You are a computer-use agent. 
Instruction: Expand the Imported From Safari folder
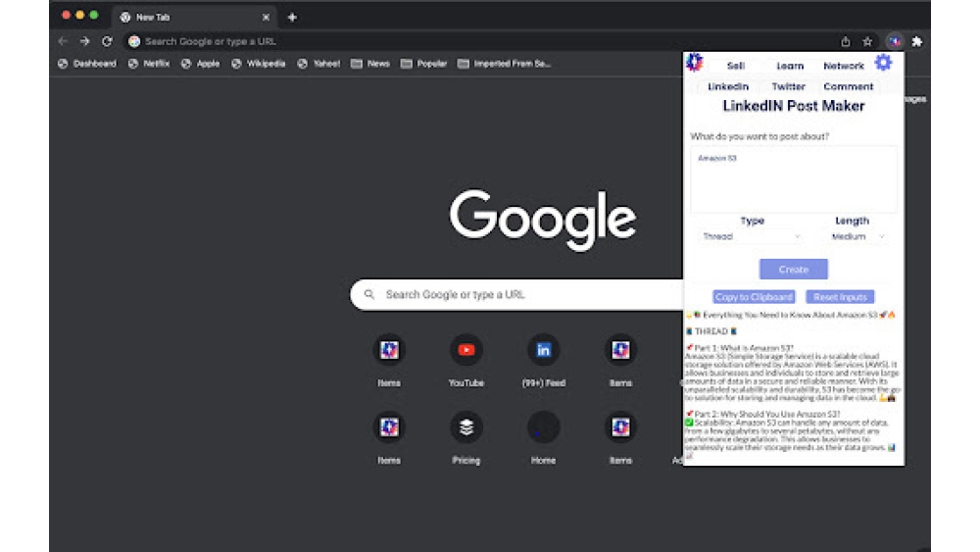(504, 64)
